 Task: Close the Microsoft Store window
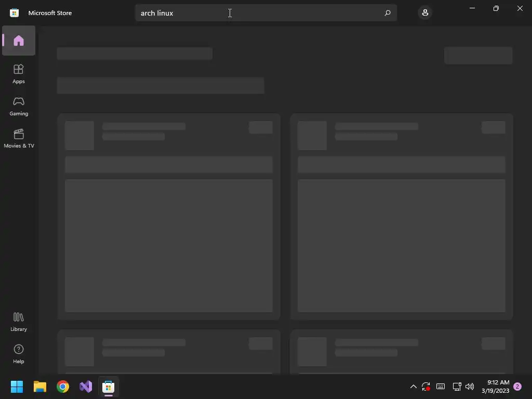click(x=520, y=8)
